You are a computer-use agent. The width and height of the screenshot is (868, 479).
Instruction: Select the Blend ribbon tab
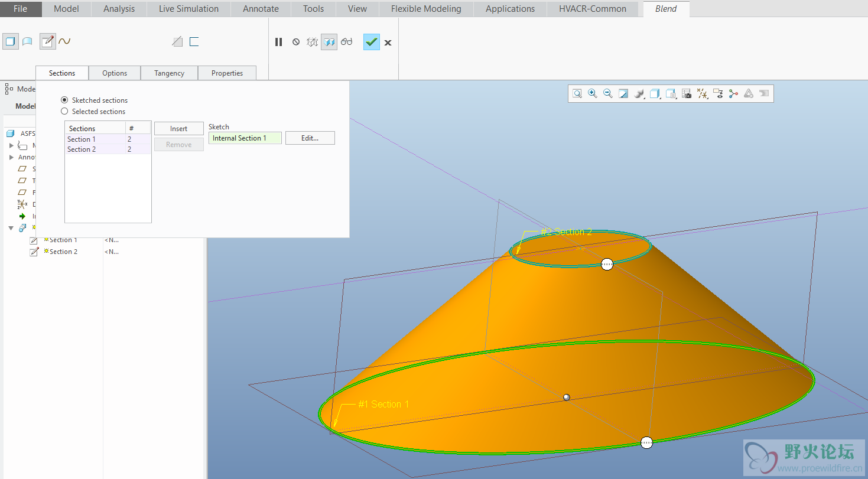(x=665, y=9)
